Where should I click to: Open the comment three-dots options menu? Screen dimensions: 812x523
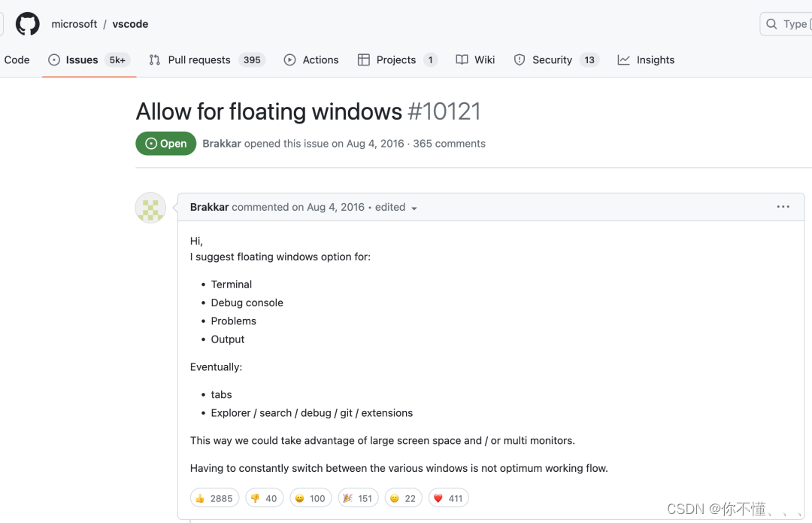point(783,207)
